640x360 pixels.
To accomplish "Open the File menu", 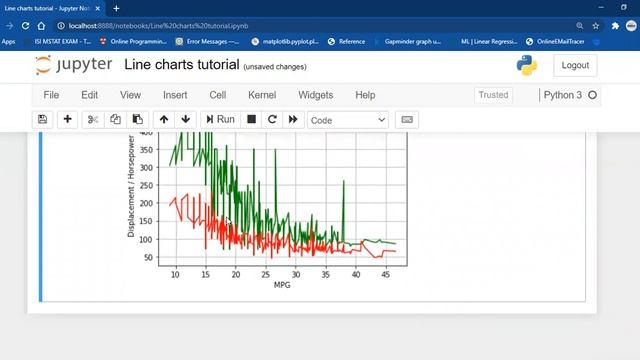I will (51, 95).
